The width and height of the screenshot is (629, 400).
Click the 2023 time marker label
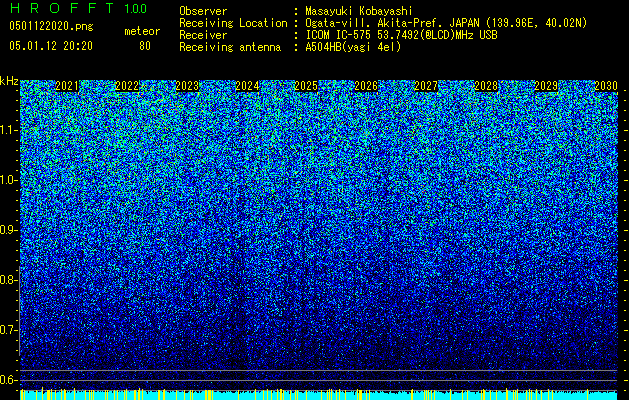pyautogui.click(x=187, y=86)
